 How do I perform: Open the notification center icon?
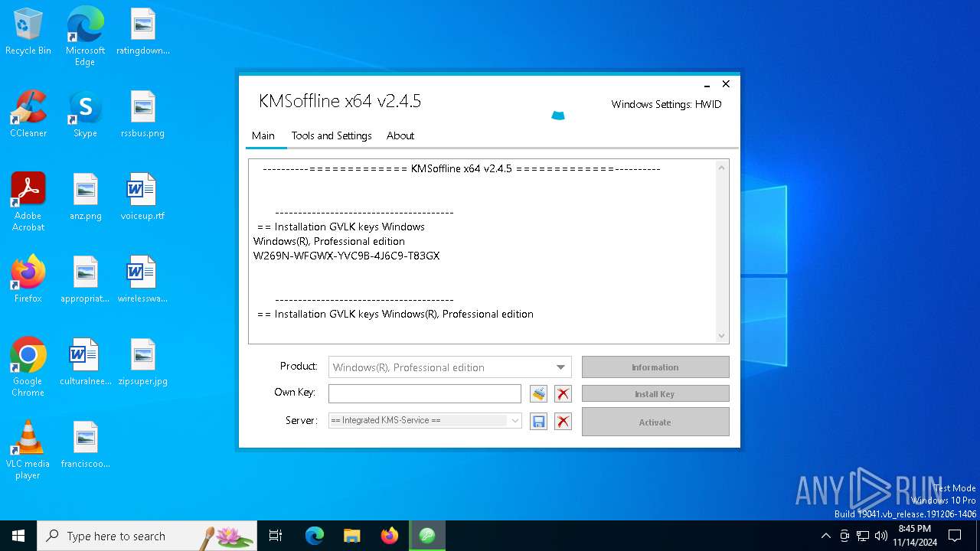955,536
